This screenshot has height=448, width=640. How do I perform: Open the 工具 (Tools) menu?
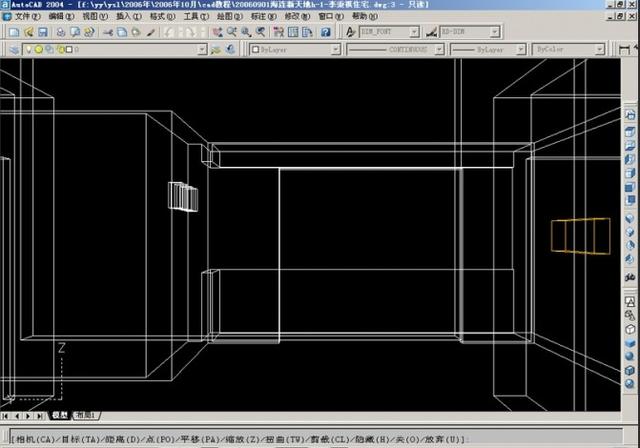(x=196, y=17)
